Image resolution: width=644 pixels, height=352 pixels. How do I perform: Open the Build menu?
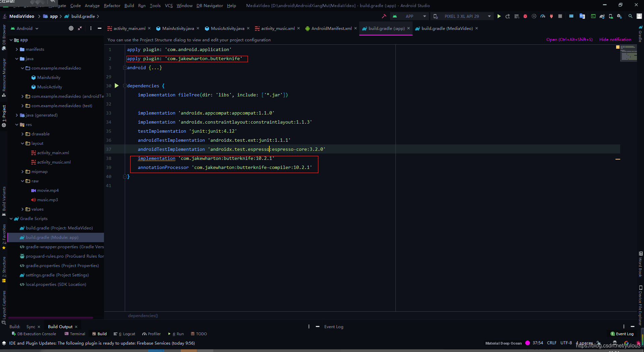click(x=129, y=5)
